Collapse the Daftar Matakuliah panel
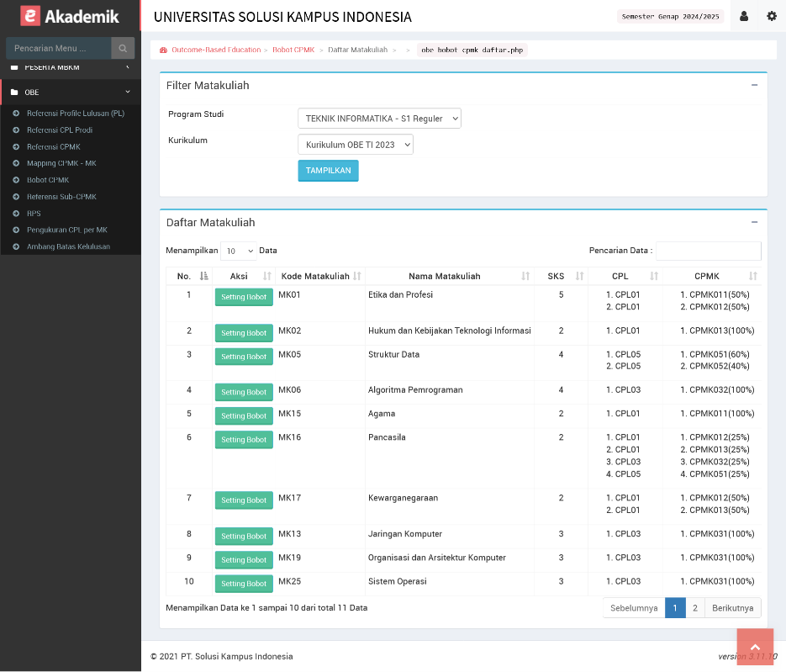This screenshot has height=672, width=786. (754, 222)
